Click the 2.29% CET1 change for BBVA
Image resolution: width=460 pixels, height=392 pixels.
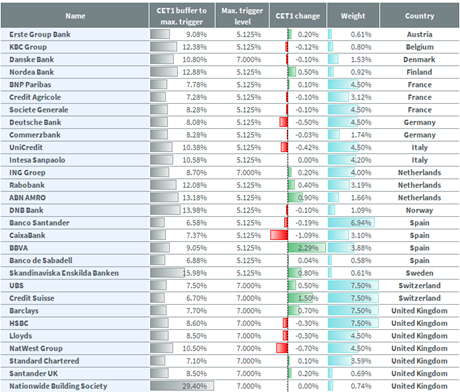[308, 248]
